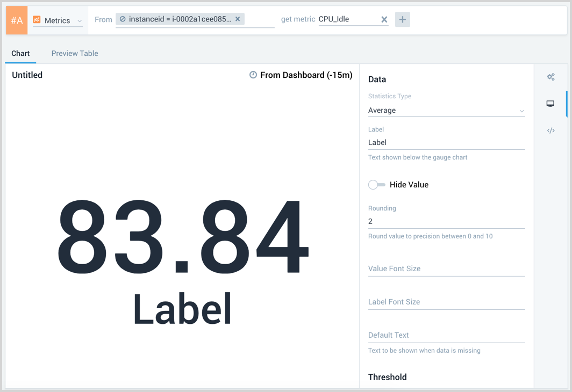Click the Rounding value field
Image resolution: width=572 pixels, height=392 pixels.
(446, 221)
